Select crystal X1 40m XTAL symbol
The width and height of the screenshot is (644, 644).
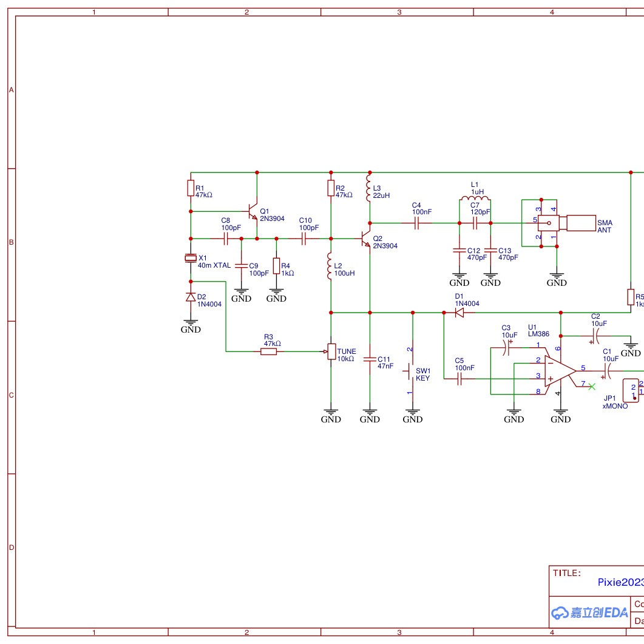click(x=190, y=257)
